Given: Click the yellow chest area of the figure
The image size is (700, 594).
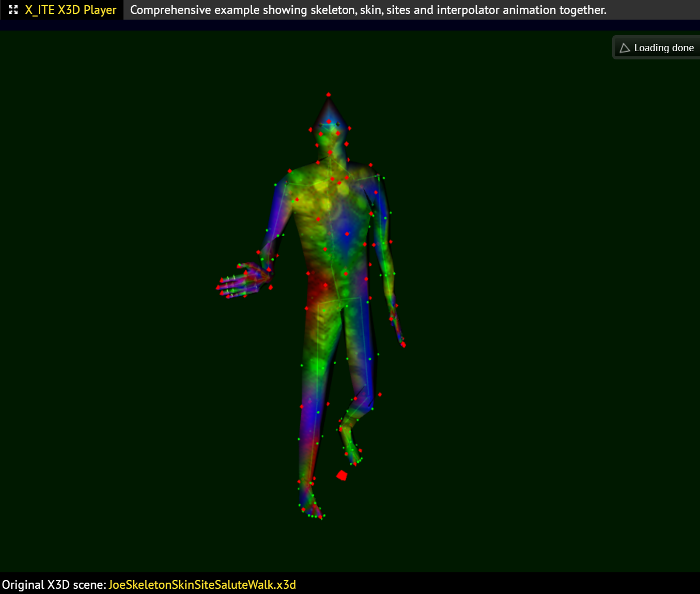Looking at the screenshot, I should pyautogui.click(x=315, y=196).
